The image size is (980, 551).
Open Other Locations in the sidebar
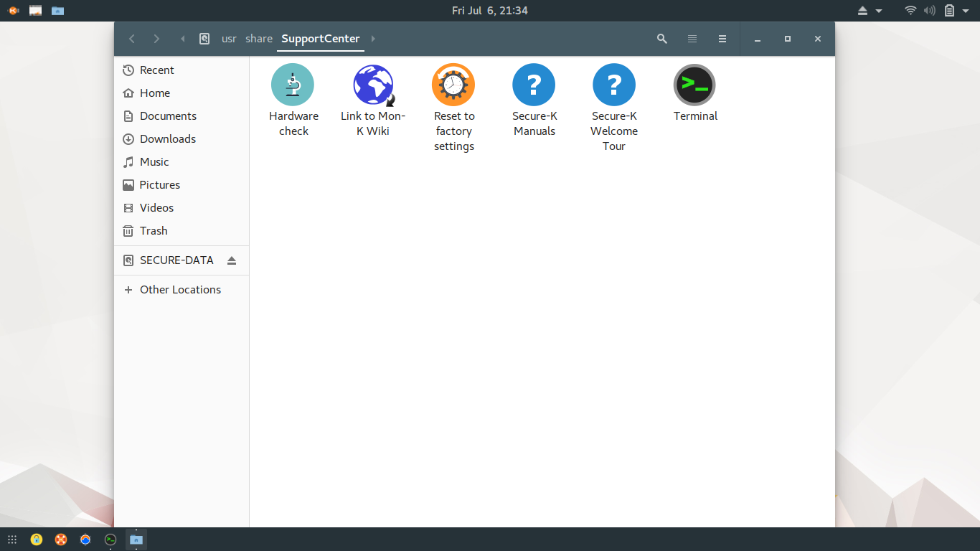[x=182, y=290]
